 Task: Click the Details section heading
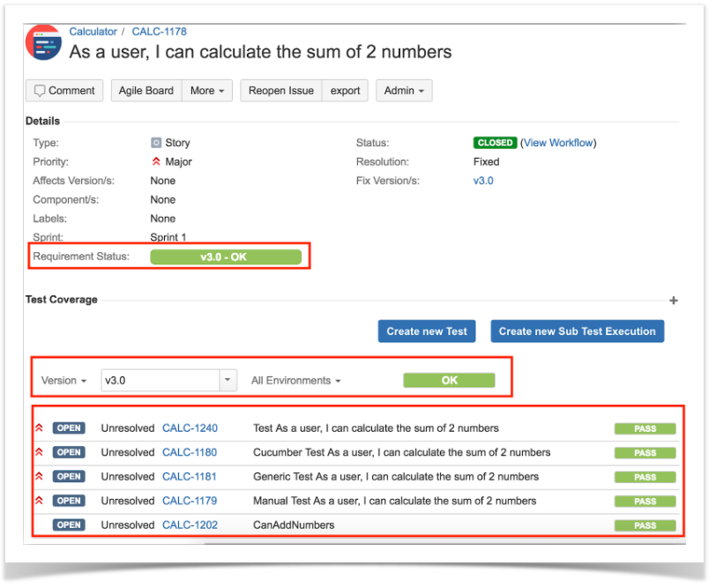click(43, 121)
